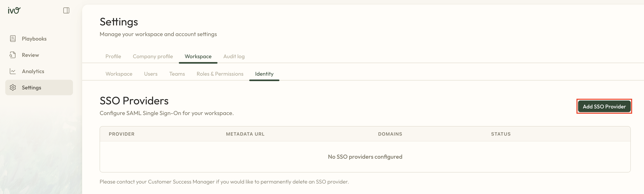Navigate to Analytics in sidebar

click(33, 71)
